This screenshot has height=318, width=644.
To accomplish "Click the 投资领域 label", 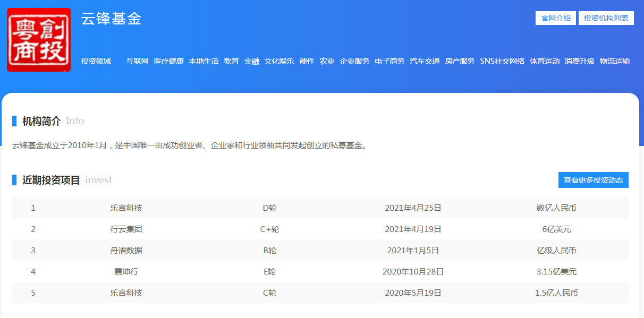I will (96, 61).
